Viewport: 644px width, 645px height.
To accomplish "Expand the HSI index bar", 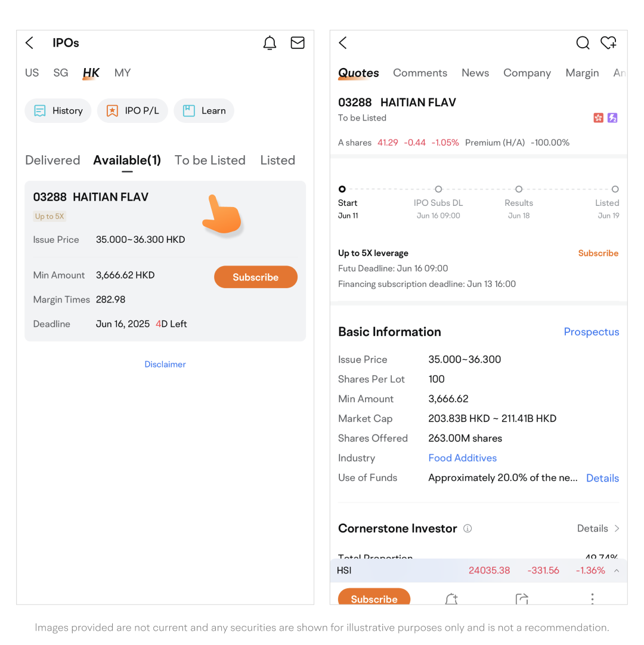I will [617, 570].
